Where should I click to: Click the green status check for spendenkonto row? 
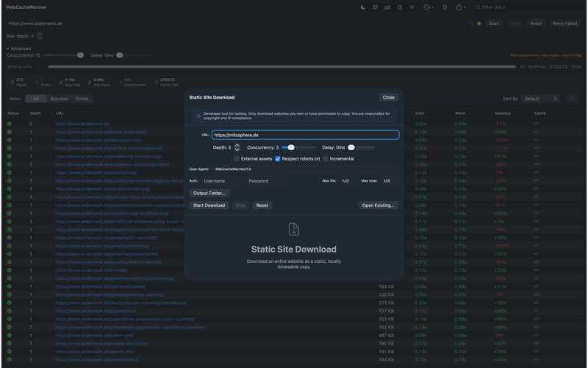pyautogui.click(x=10, y=140)
